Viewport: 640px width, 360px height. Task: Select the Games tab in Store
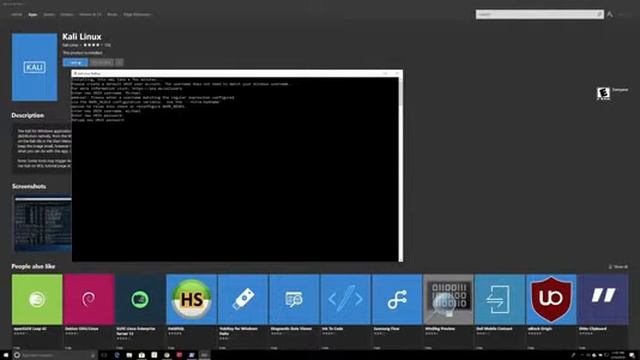coord(49,14)
